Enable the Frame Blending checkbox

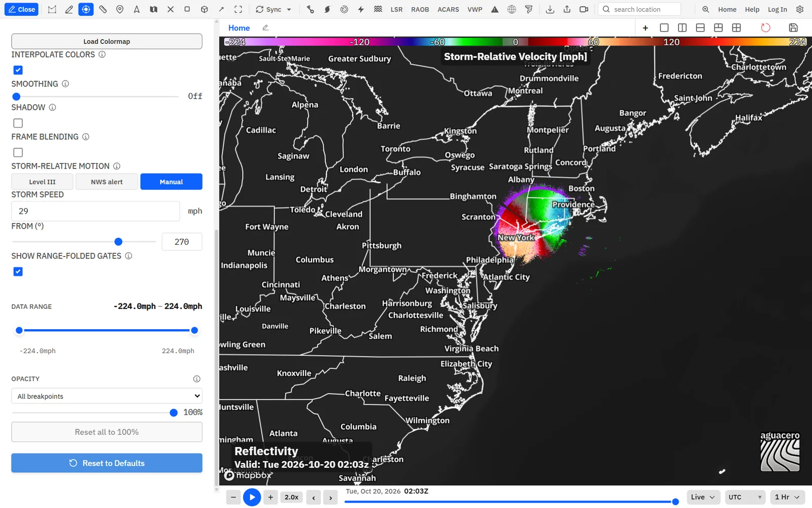click(x=18, y=152)
